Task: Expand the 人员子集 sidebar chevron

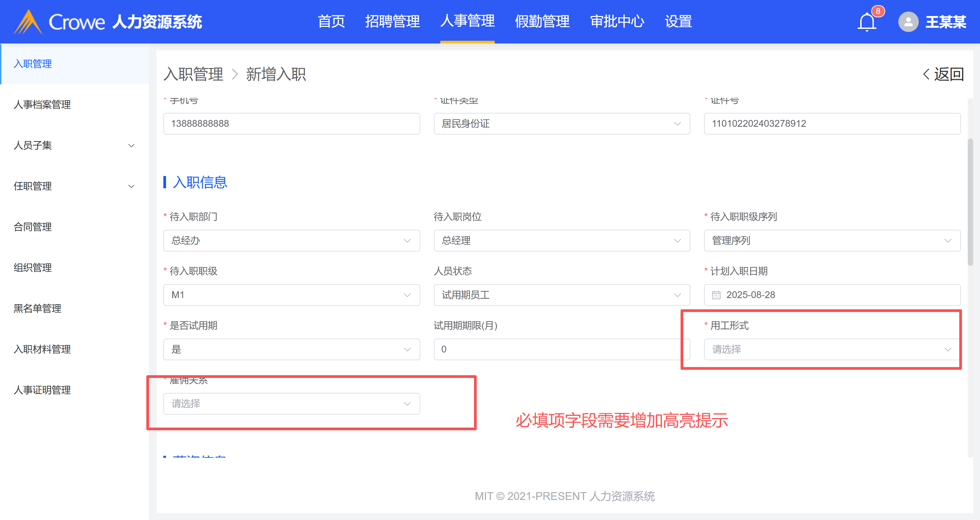Action: 131,145
